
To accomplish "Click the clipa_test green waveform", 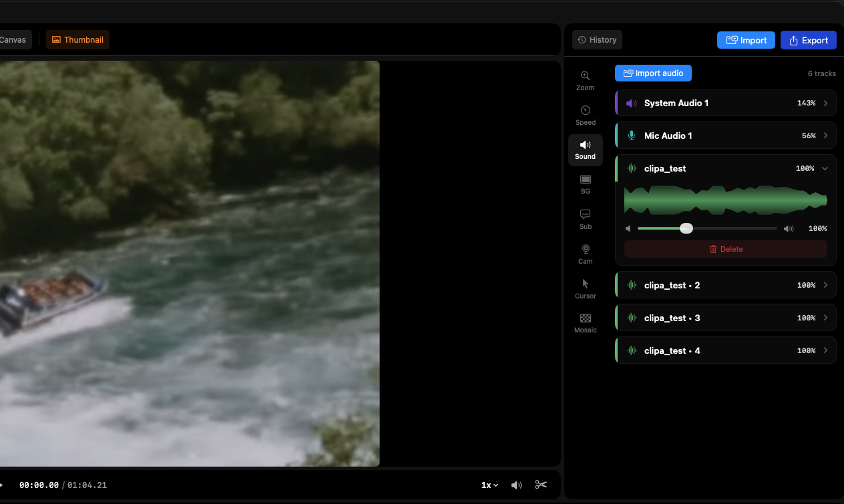I will (725, 200).
